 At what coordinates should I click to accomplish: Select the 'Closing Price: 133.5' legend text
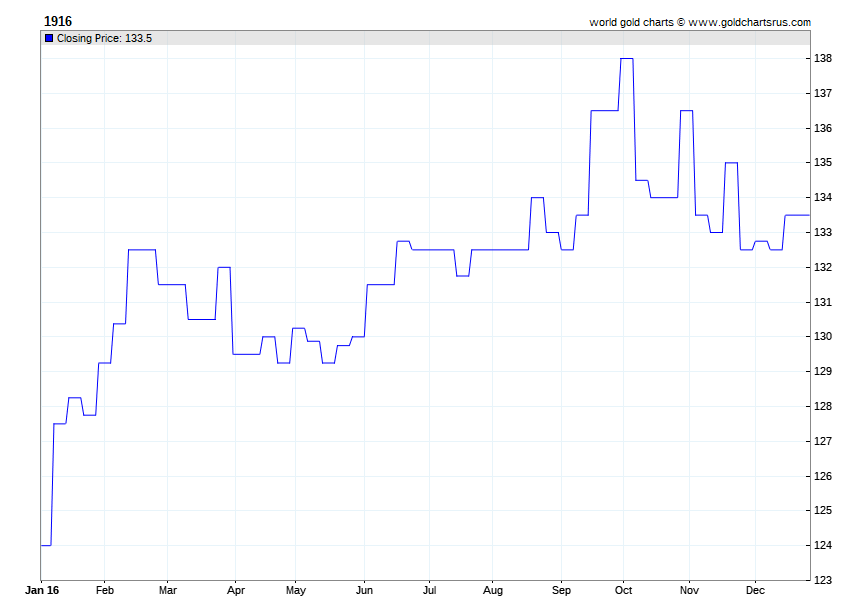point(104,38)
